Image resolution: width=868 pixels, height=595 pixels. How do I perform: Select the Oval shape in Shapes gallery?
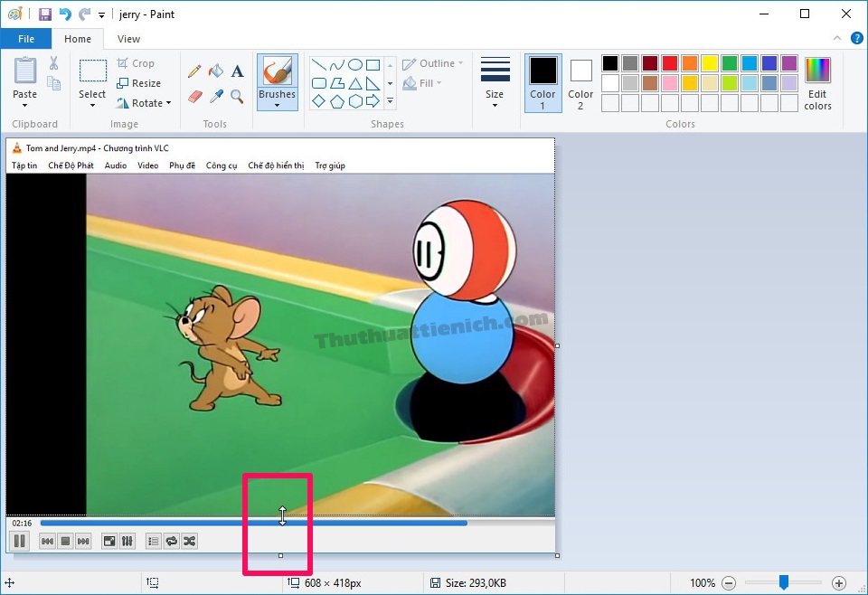[355, 64]
